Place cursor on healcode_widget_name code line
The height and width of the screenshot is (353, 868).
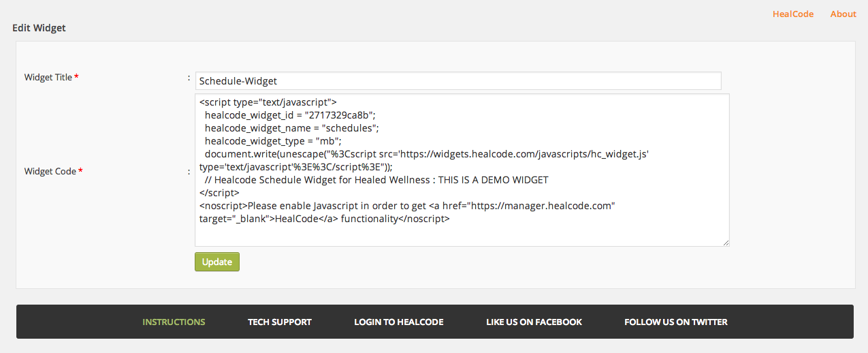click(291, 127)
